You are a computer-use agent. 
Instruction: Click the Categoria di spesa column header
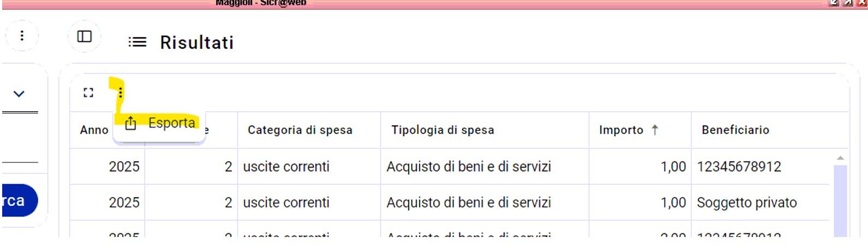[300, 130]
